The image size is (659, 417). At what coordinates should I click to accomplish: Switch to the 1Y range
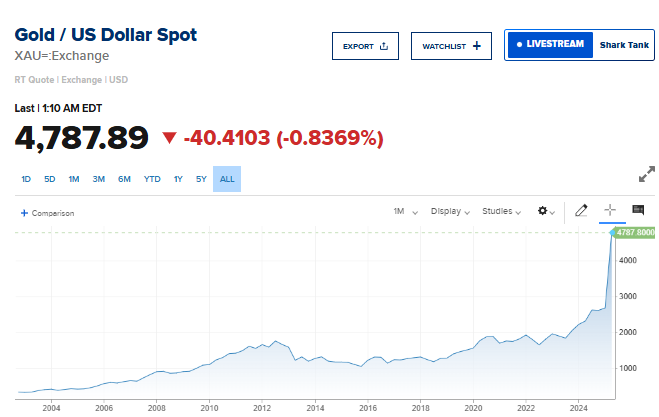tap(178, 179)
